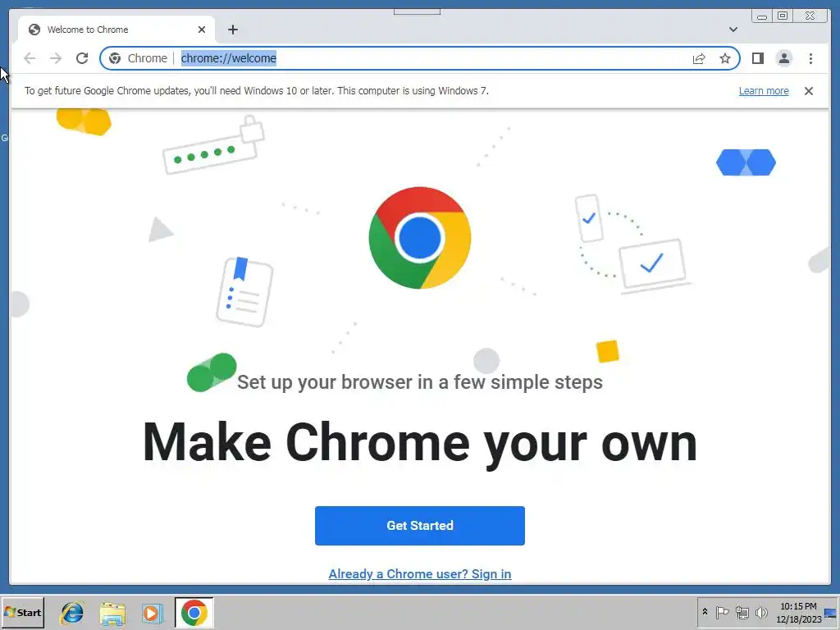
Task: Click the Show desktop tray button
Action: click(831, 612)
